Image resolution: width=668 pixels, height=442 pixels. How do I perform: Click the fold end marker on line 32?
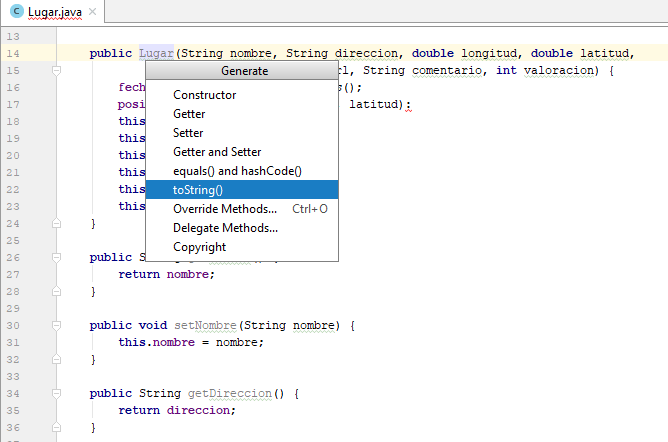[57, 359]
